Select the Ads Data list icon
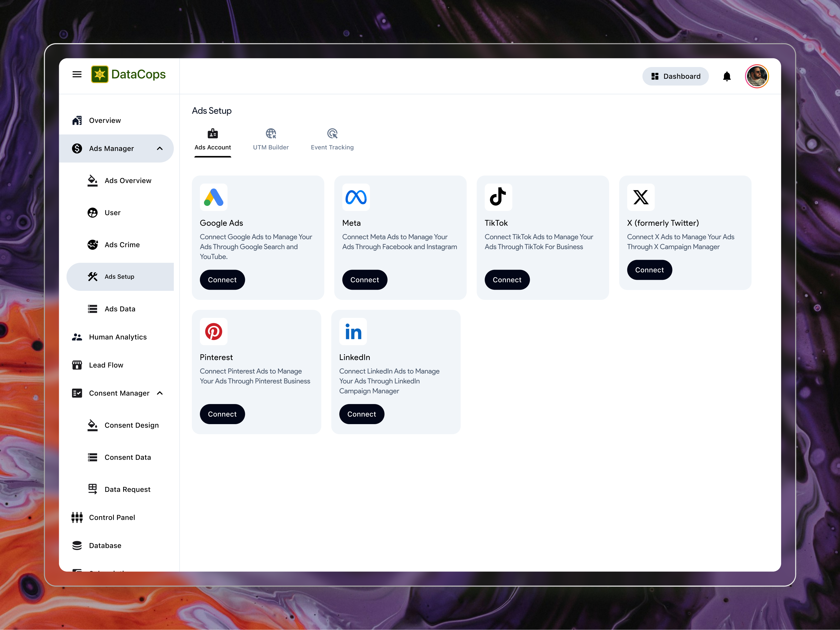 [92, 309]
